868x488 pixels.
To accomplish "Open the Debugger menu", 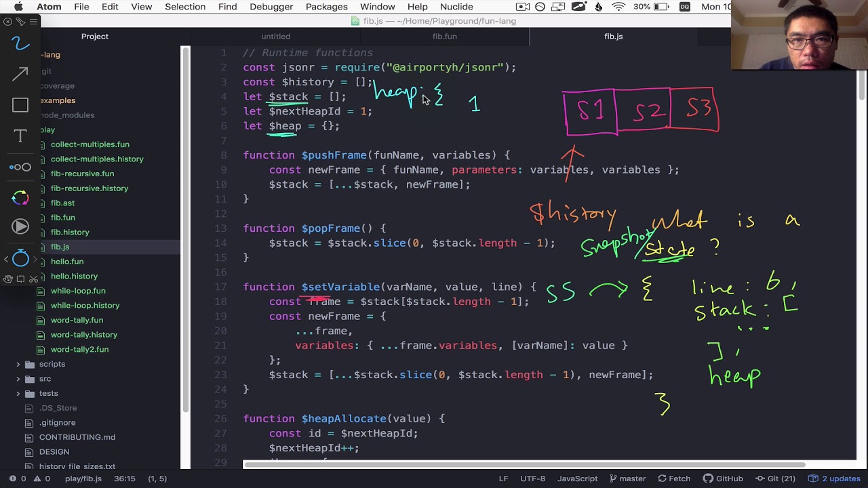I will point(271,7).
